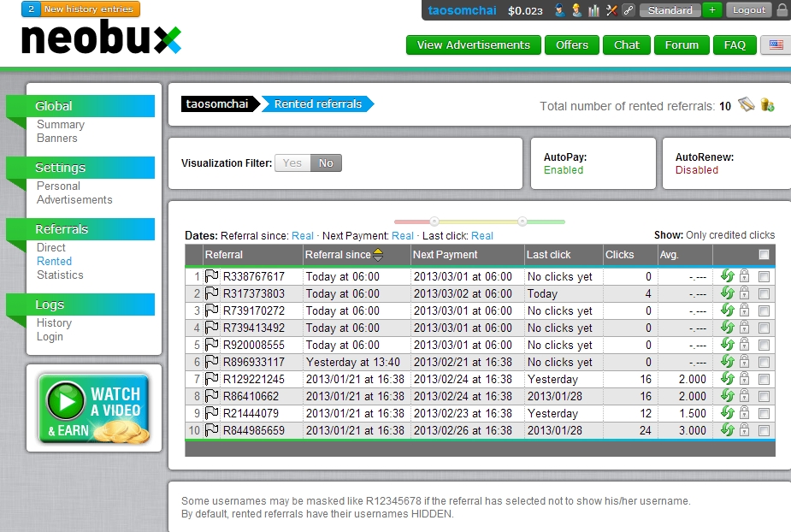The height and width of the screenshot is (532, 791).
Task: Open the bar chart statistics icon in top bar
Action: 593,10
